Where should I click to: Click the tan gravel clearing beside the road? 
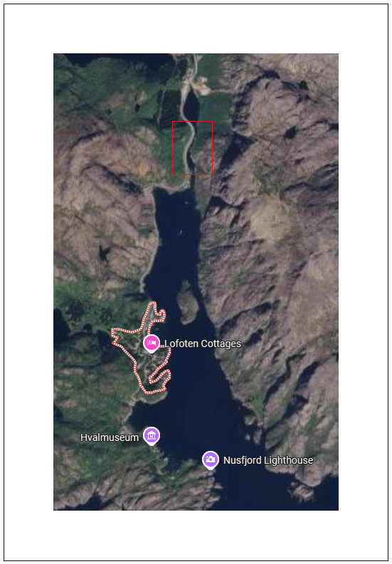click(200, 85)
